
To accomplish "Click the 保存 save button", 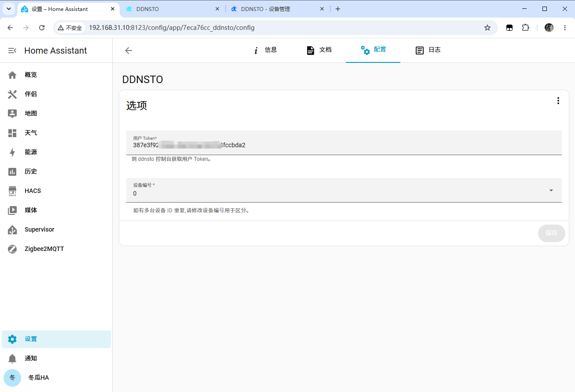I will point(551,233).
